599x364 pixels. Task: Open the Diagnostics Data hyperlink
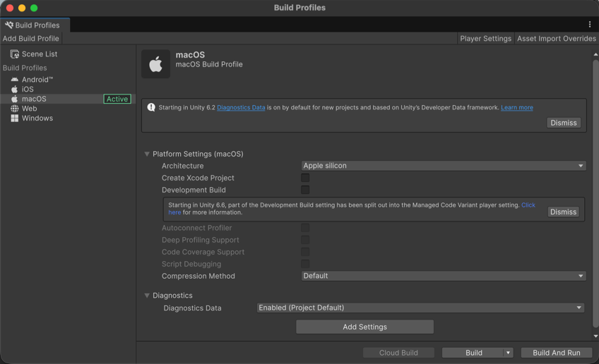[241, 108]
